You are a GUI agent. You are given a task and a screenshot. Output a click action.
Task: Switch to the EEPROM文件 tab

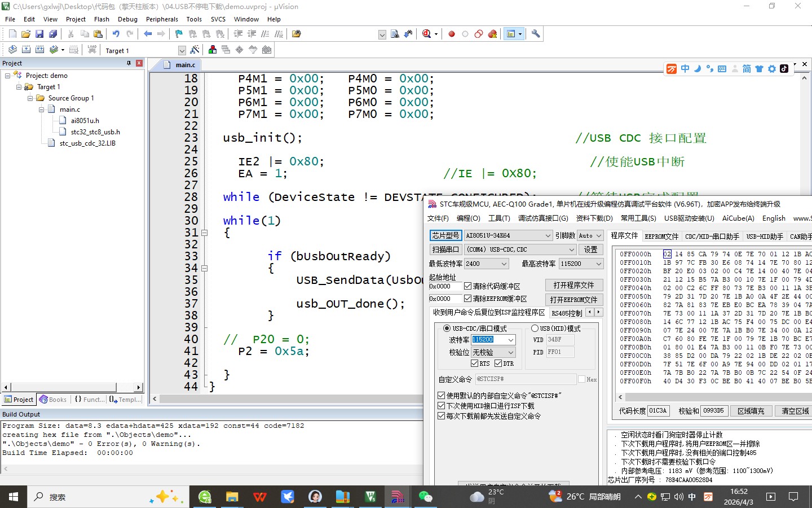point(661,237)
